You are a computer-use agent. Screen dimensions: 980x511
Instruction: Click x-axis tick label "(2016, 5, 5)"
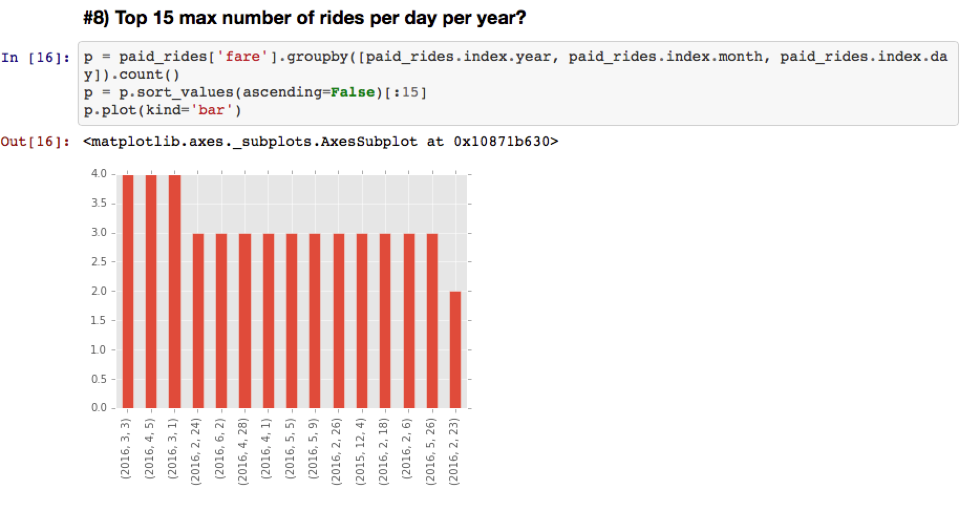(290, 449)
